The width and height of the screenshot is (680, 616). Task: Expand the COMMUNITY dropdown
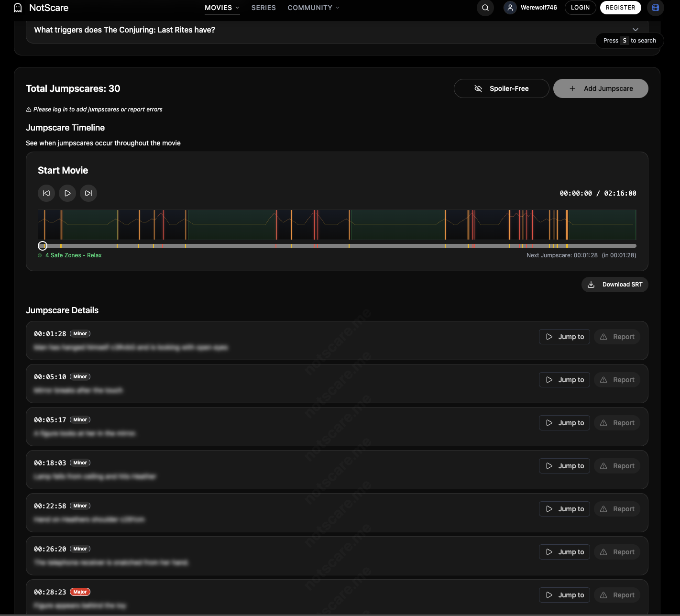tap(313, 8)
